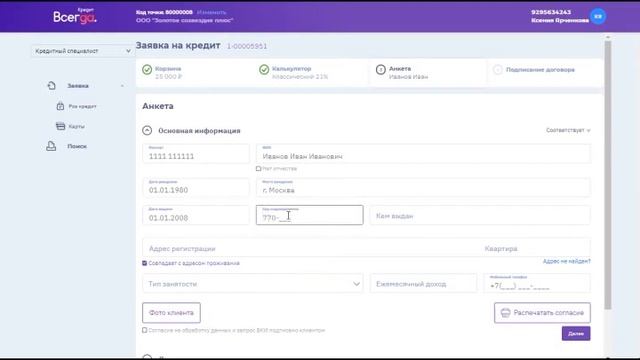Open POS кредит in sidebar menu
Screen dimensions: 640x360
click(82, 106)
